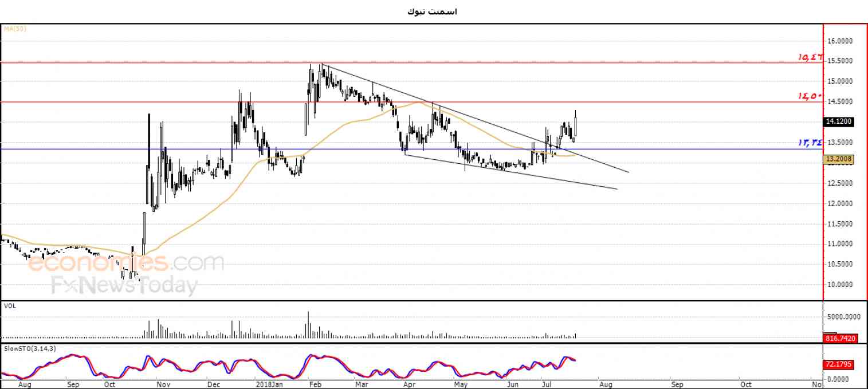868x389 pixels.
Task: Click the Apr label on the time axis
Action: click(x=410, y=384)
